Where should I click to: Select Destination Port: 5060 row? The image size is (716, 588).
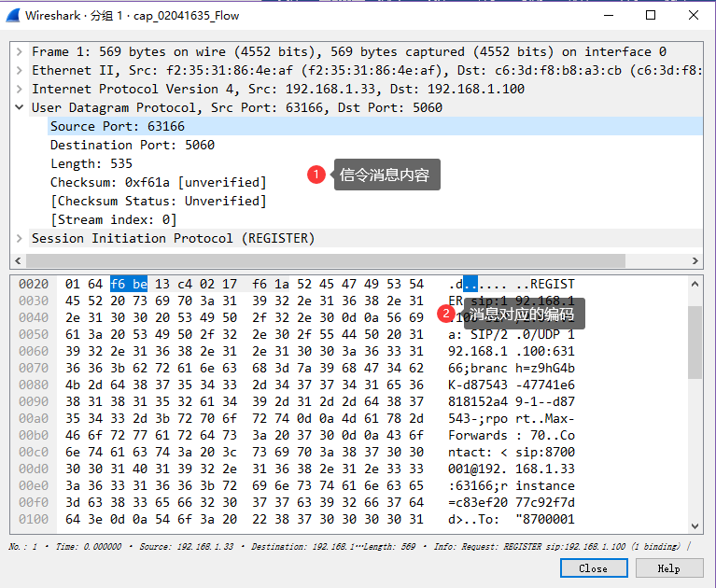(375, 146)
